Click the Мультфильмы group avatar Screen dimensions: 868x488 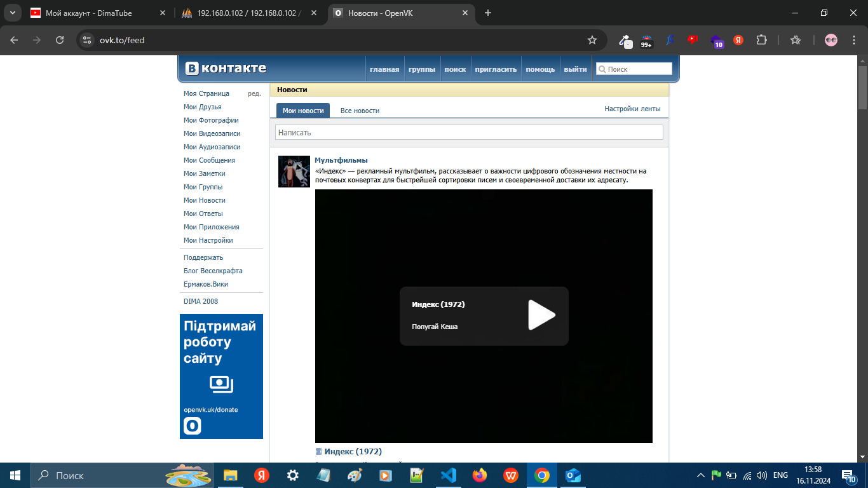294,172
